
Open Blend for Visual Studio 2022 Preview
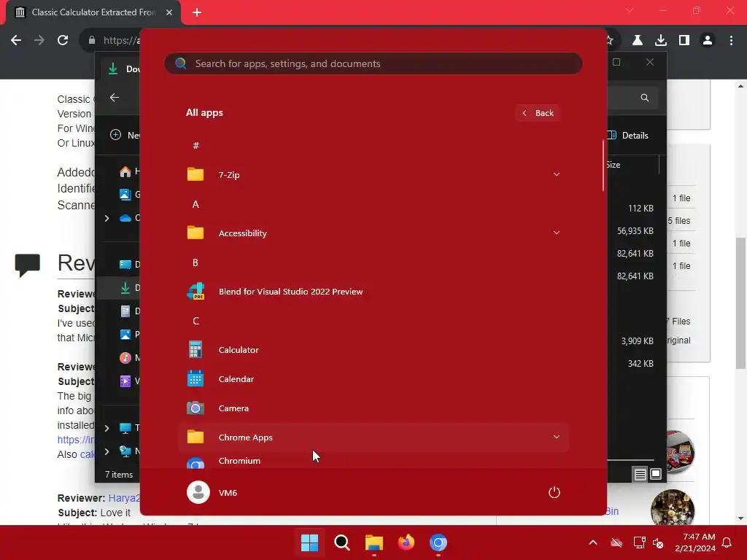click(x=373, y=292)
